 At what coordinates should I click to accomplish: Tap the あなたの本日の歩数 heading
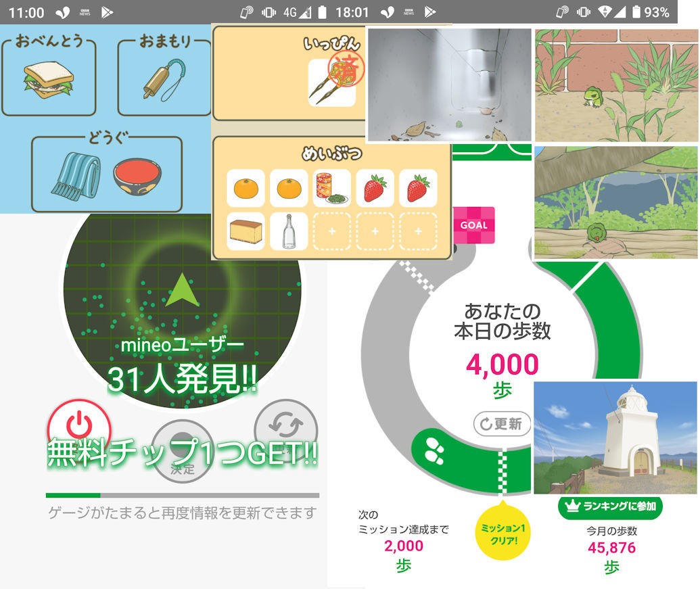[503, 321]
